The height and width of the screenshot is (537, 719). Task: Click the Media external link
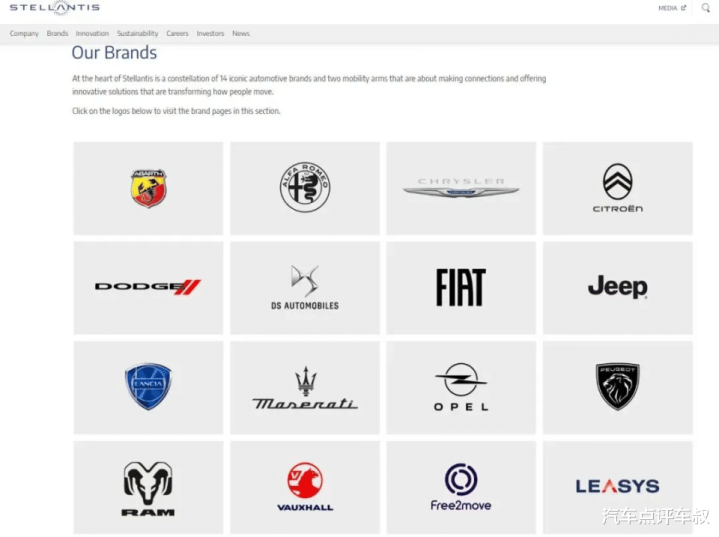pyautogui.click(x=672, y=8)
